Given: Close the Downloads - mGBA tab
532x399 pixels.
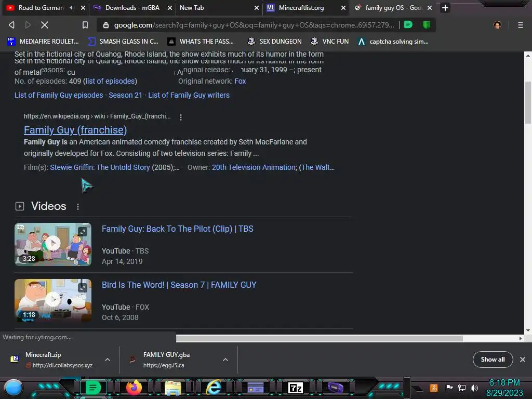Looking at the screenshot, I should point(170,8).
